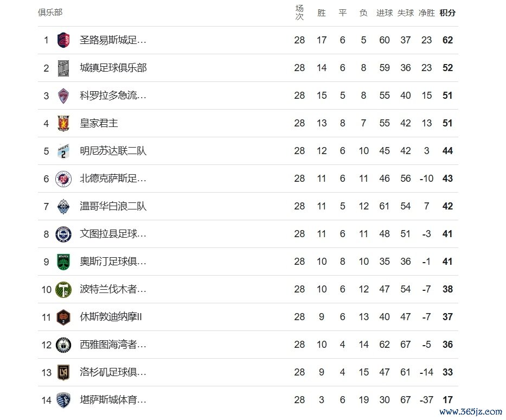
Task: Click the 皇家君主 team badge icon
Action: 63,123
